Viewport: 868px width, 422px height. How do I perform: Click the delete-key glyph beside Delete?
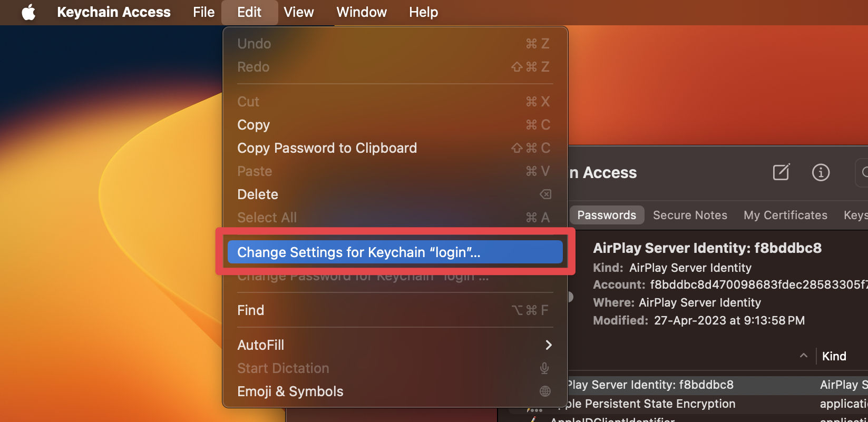545,194
